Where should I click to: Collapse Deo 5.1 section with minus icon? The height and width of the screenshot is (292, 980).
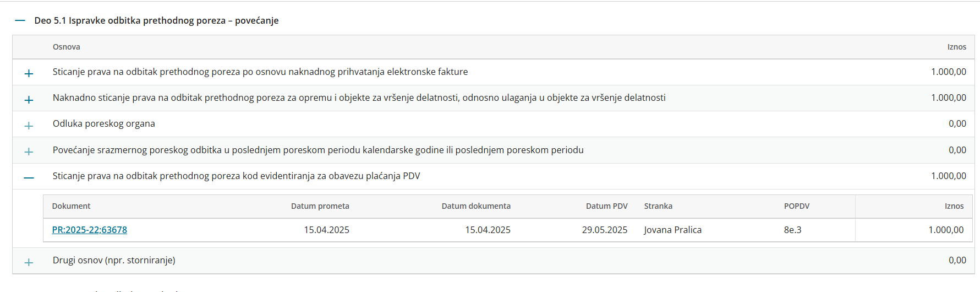pos(20,20)
